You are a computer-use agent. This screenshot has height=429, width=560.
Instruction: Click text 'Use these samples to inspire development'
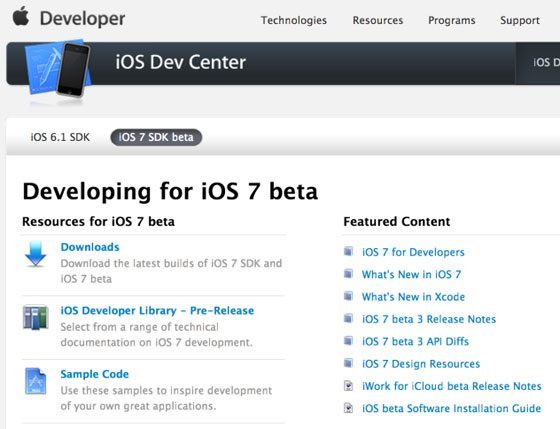166,390
